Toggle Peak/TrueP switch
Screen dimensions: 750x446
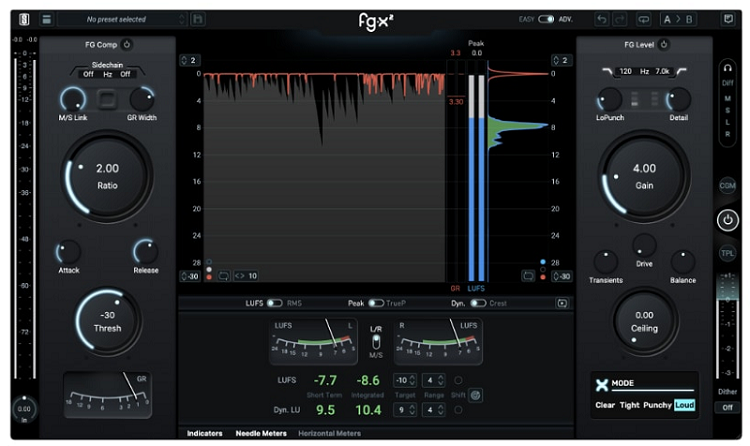[376, 303]
